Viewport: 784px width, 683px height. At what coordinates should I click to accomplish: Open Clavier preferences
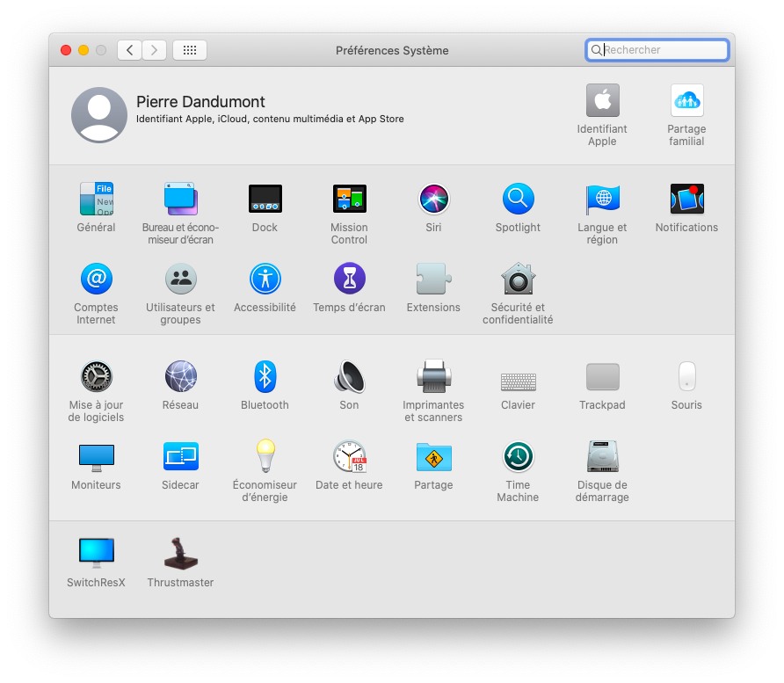518,381
